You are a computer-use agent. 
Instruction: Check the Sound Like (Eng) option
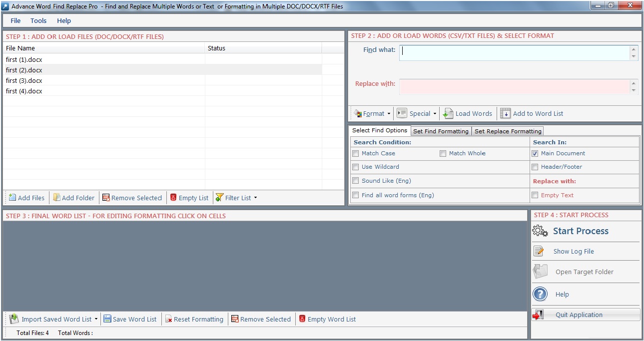pos(356,181)
